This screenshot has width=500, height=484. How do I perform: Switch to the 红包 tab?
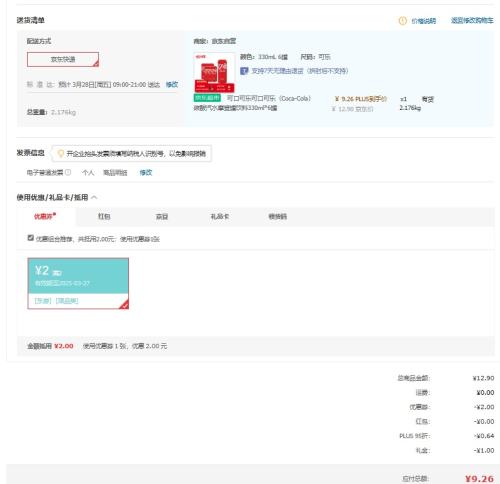[x=104, y=216]
